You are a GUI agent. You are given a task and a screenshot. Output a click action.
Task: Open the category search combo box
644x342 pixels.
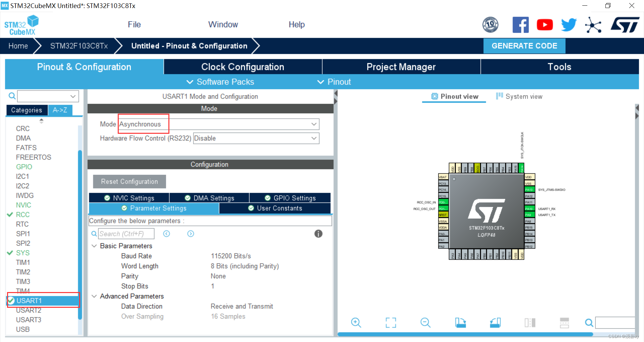(x=48, y=96)
